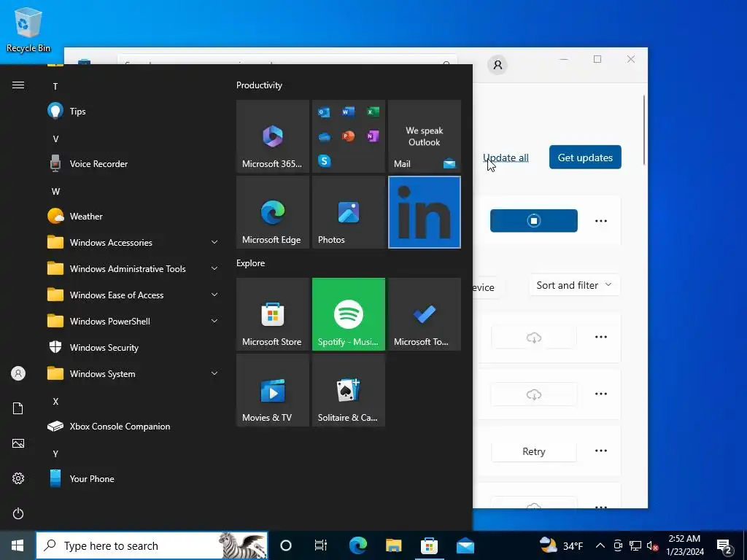Screen dimensions: 747x560
Task: Open Task View on taskbar
Action: coord(321,545)
